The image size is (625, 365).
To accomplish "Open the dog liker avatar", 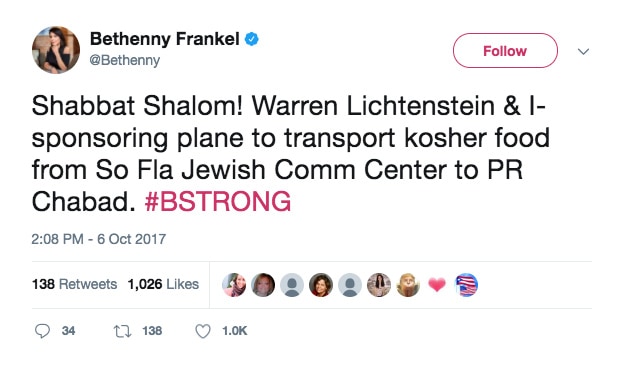I will 408,285.
